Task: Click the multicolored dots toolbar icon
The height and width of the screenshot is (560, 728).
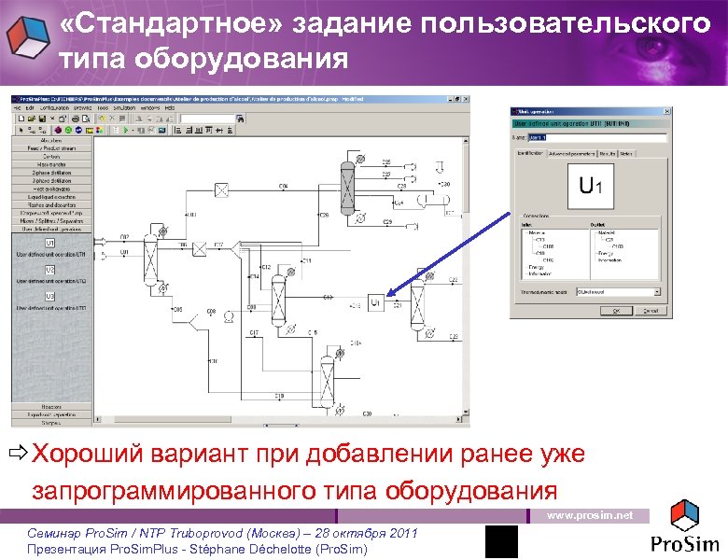Action: [x=99, y=131]
